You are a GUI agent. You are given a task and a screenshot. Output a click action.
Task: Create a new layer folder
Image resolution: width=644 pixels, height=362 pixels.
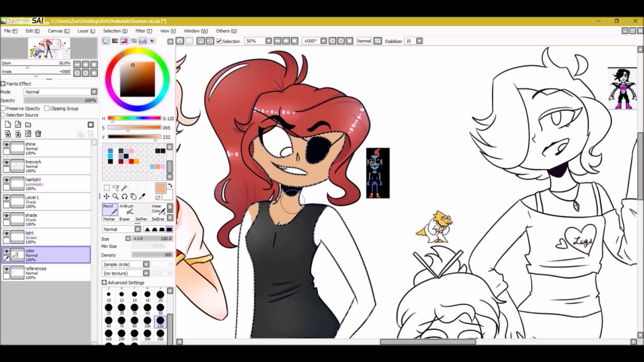[x=28, y=125]
